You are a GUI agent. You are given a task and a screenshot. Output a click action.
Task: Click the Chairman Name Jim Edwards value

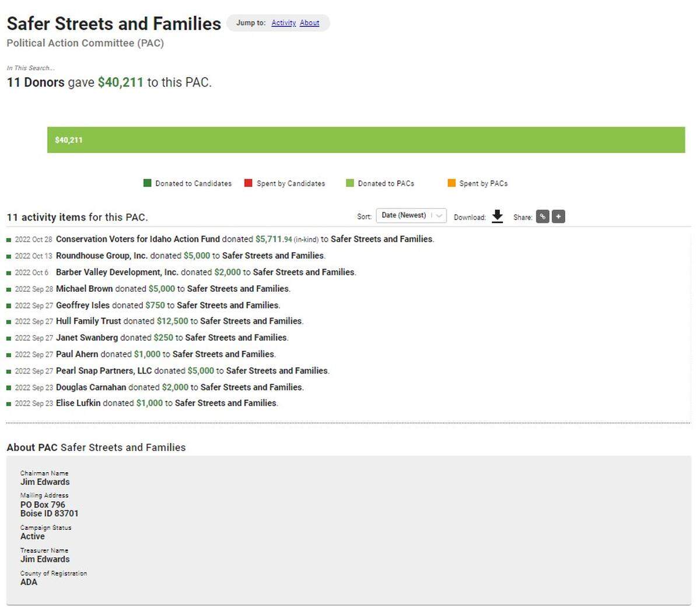coord(45,482)
